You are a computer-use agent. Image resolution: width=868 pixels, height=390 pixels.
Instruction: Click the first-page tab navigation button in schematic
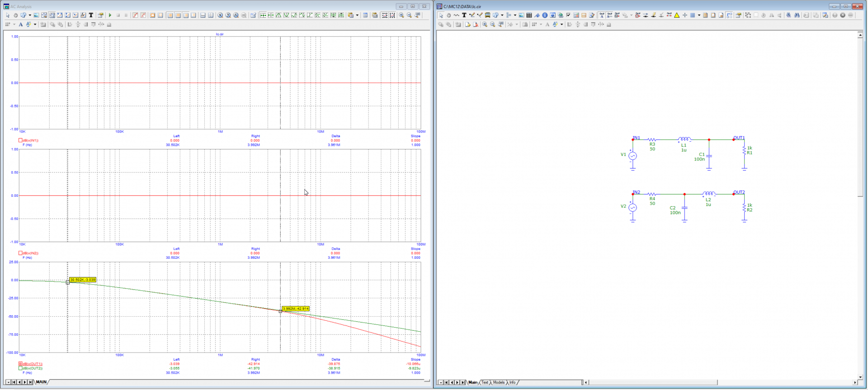pyautogui.click(x=446, y=382)
